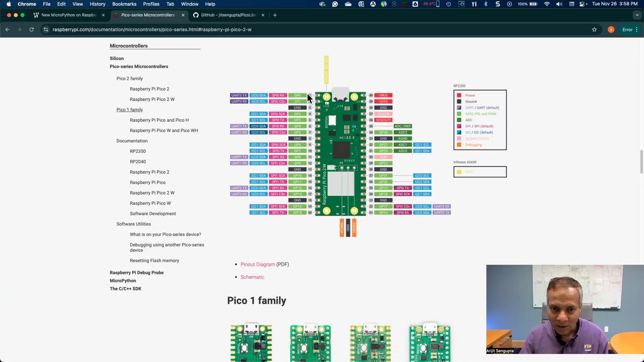This screenshot has width=644, height=362.
Task: Click the browser forward arrow
Action: [20, 30]
